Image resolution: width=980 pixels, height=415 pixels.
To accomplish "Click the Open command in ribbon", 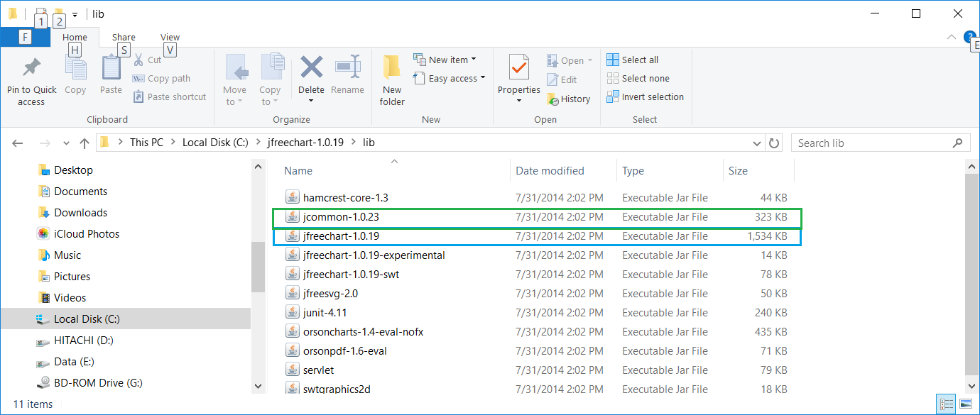I will [x=570, y=61].
